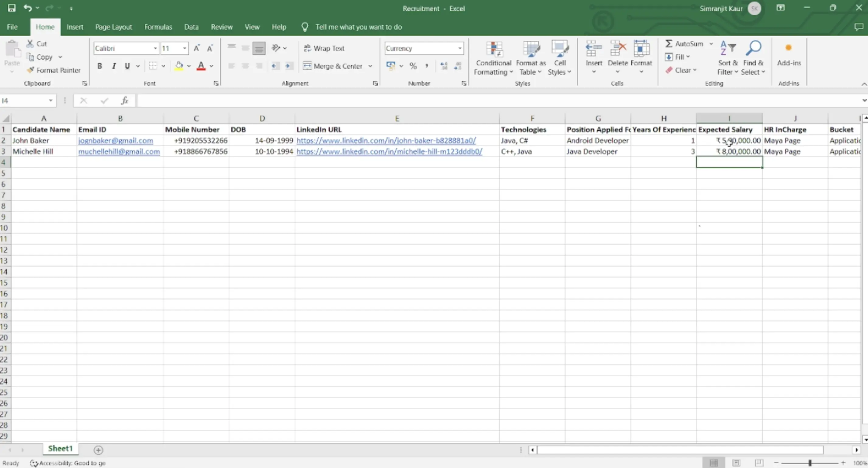Image resolution: width=868 pixels, height=468 pixels.
Task: Click the New Sheet plus icon
Action: tap(98, 450)
